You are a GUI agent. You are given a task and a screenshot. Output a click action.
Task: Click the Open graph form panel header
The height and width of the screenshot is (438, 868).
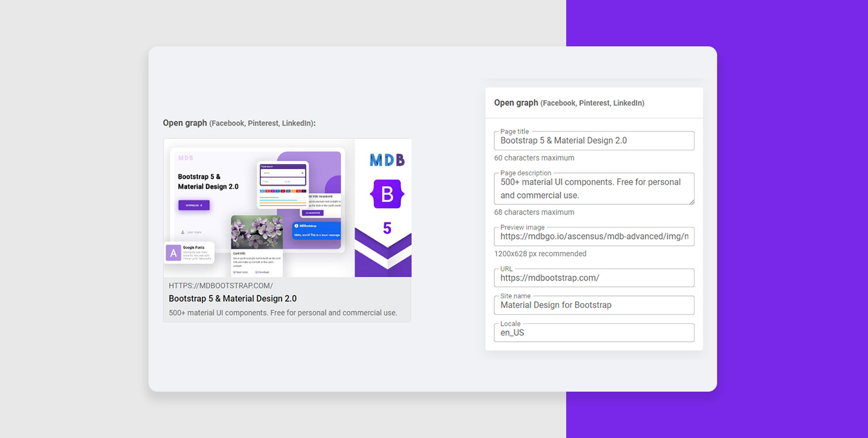coord(569,103)
